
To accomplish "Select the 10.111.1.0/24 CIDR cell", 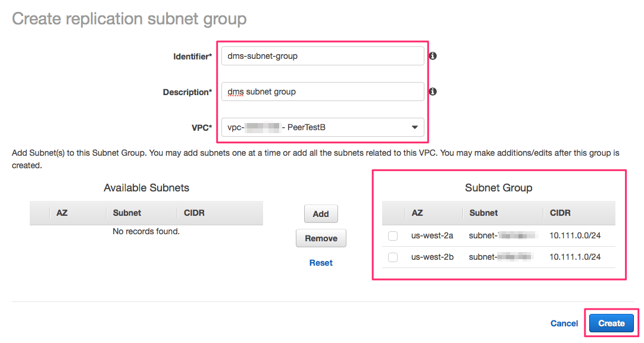I will click(575, 257).
